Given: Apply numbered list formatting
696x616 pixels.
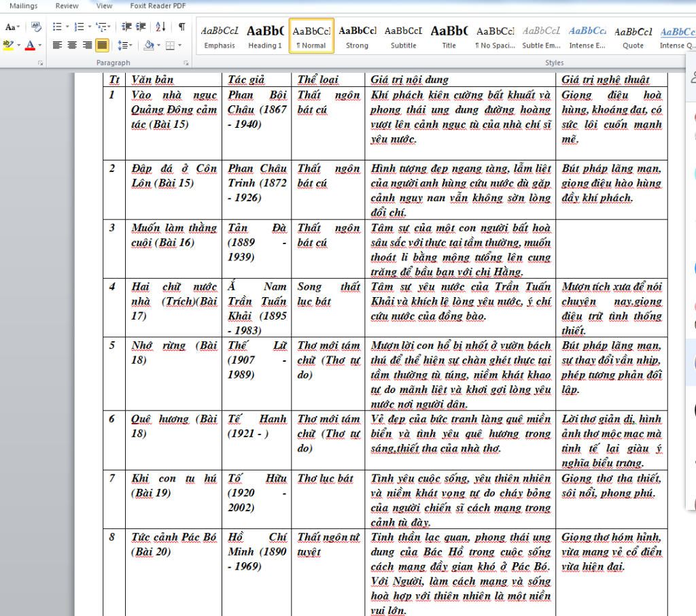Looking at the screenshot, I should [79, 27].
